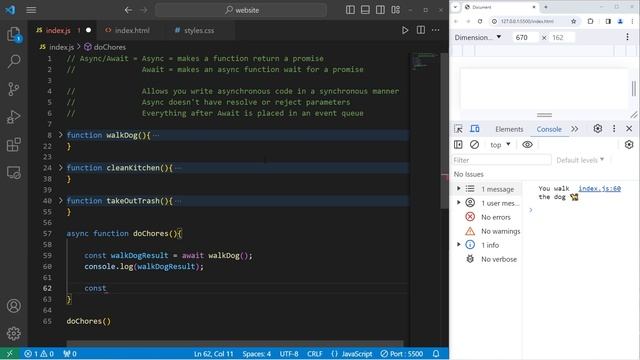Click the viewport width field 670
This screenshot has height=360, width=640.
[x=525, y=37]
